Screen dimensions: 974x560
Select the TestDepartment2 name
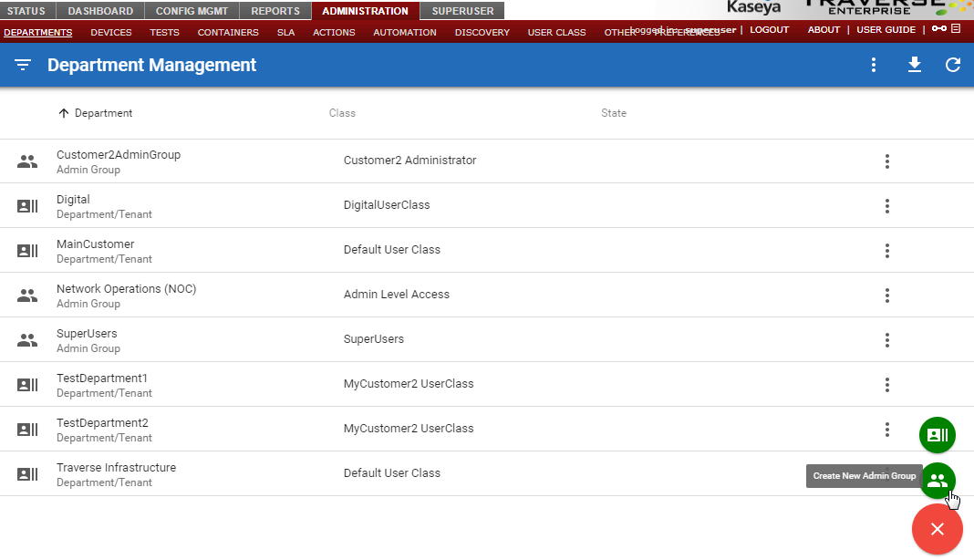point(102,423)
